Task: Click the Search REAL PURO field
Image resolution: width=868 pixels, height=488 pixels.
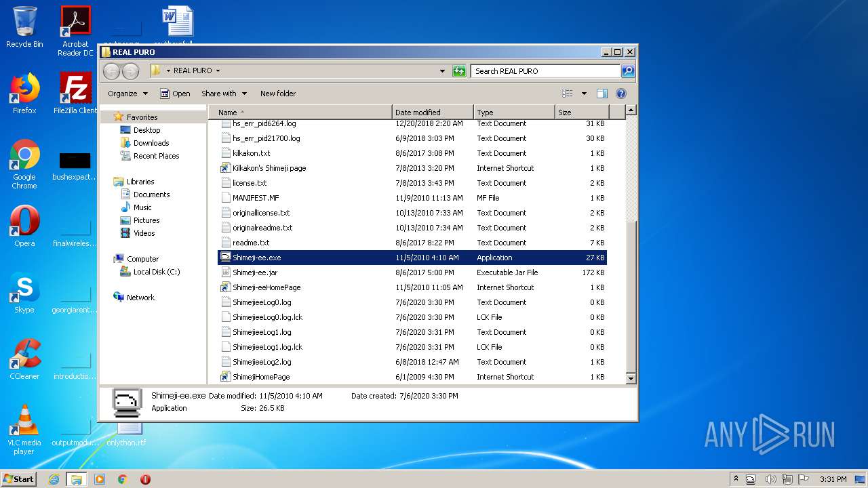Action: 545,70
